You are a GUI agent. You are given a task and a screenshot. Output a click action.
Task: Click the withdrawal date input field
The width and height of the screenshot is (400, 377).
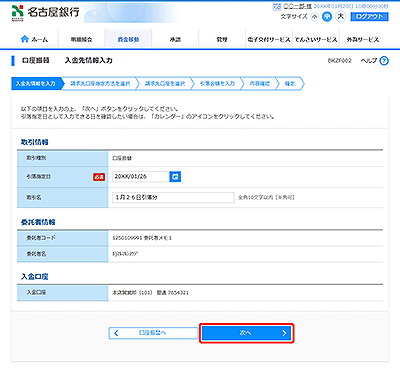140,177
